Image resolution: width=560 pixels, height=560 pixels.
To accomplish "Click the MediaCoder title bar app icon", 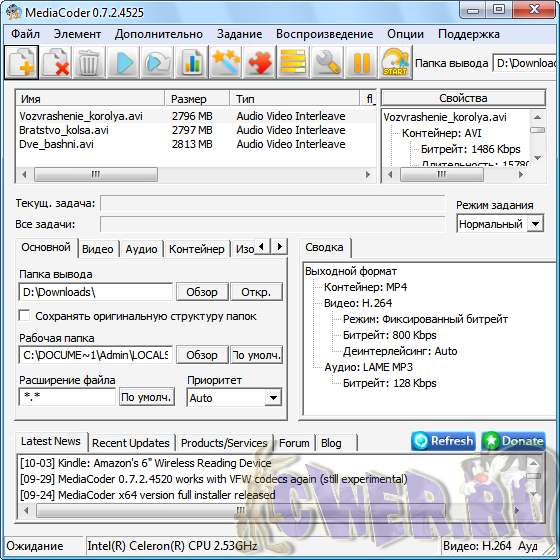I will [x=14, y=12].
